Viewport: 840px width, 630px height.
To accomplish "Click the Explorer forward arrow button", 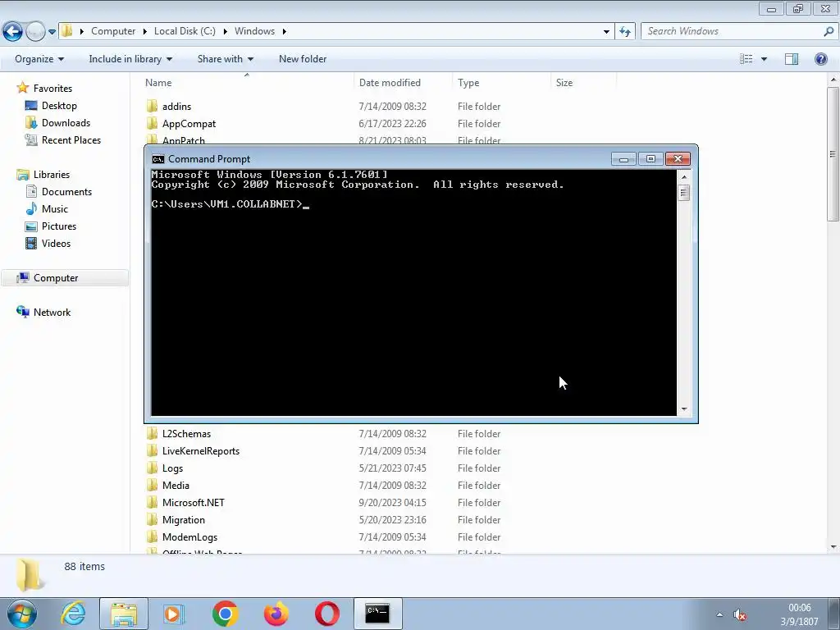I will pyautogui.click(x=35, y=32).
